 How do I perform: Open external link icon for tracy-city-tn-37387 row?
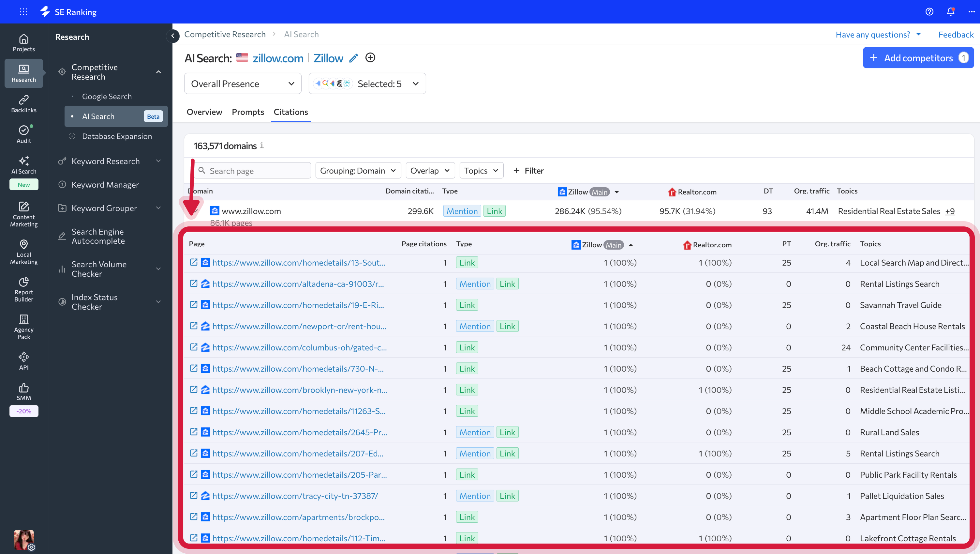click(194, 495)
